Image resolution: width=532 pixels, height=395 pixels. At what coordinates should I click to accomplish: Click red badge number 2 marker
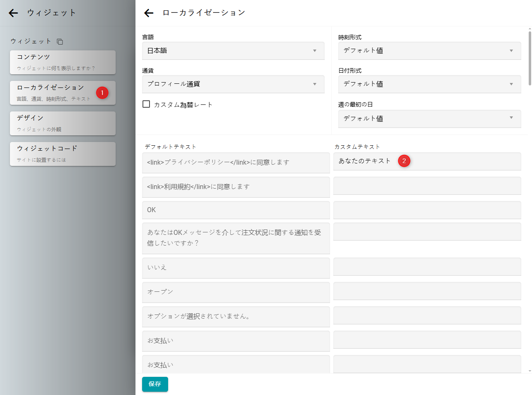[404, 161]
